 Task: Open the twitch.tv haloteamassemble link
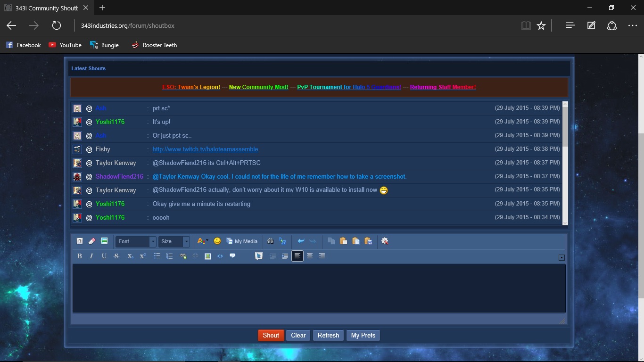coord(205,149)
